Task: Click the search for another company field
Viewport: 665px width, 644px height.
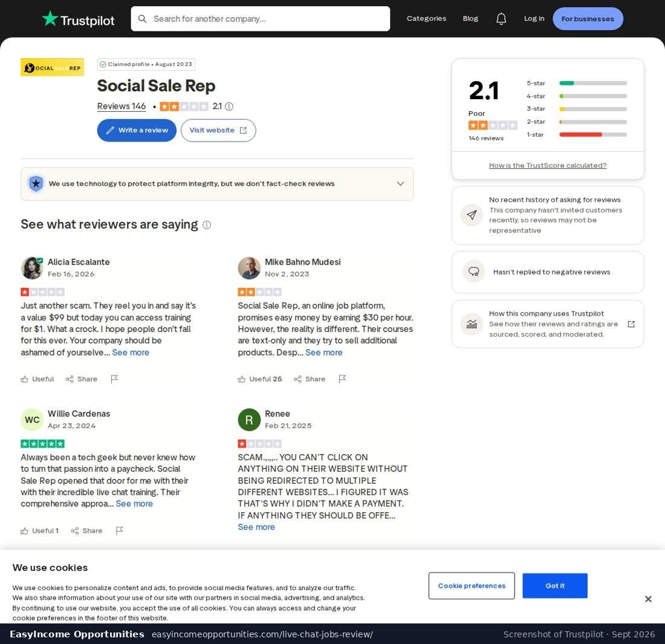Action: pyautogui.click(x=261, y=19)
